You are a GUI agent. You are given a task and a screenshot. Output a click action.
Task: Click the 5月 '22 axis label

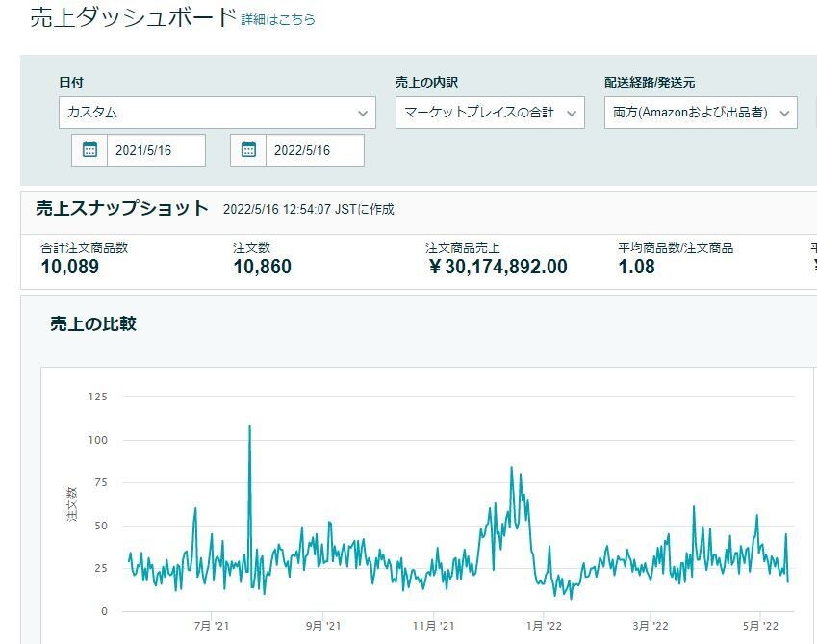[760, 626]
